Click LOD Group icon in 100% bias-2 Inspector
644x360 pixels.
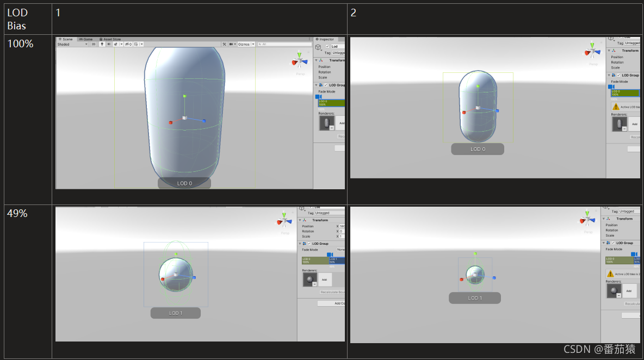pos(613,75)
